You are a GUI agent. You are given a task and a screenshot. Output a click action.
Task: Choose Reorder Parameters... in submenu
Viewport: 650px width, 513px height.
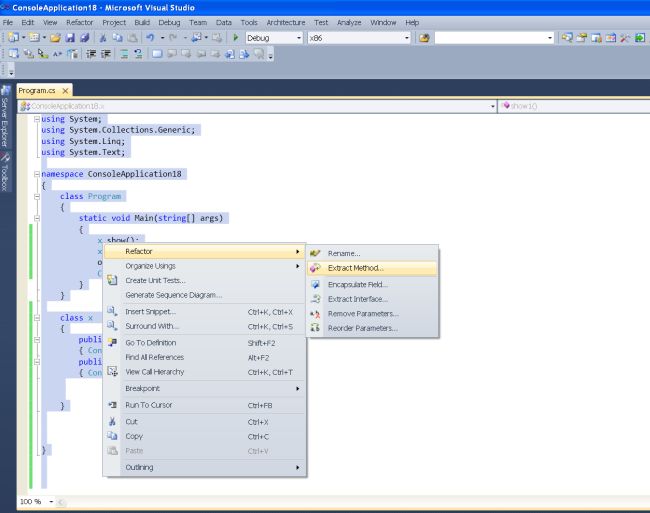[x=372, y=328]
